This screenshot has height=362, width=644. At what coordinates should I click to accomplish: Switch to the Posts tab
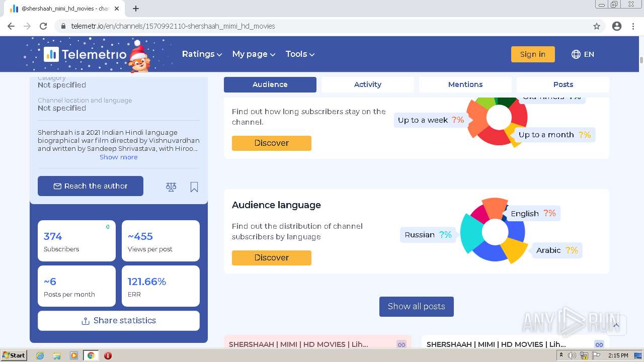[x=563, y=84]
